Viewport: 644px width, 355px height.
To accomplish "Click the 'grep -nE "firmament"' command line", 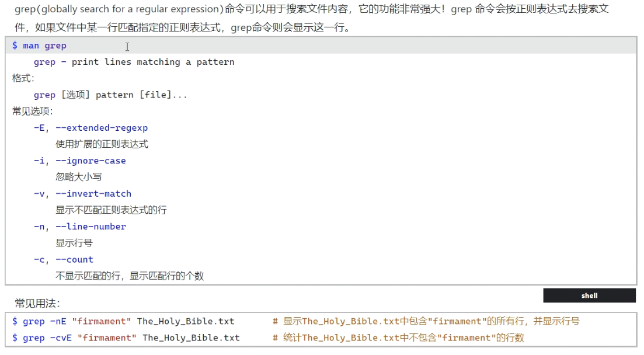I will (x=123, y=321).
